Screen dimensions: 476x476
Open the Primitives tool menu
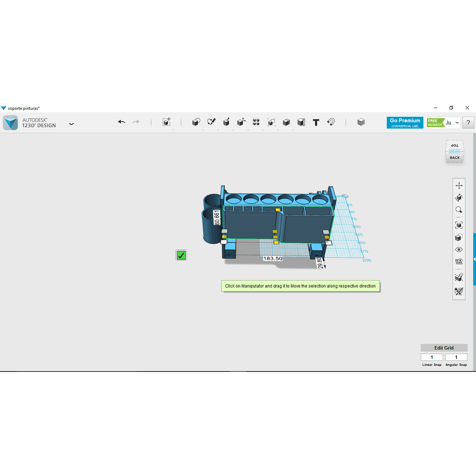click(x=196, y=122)
